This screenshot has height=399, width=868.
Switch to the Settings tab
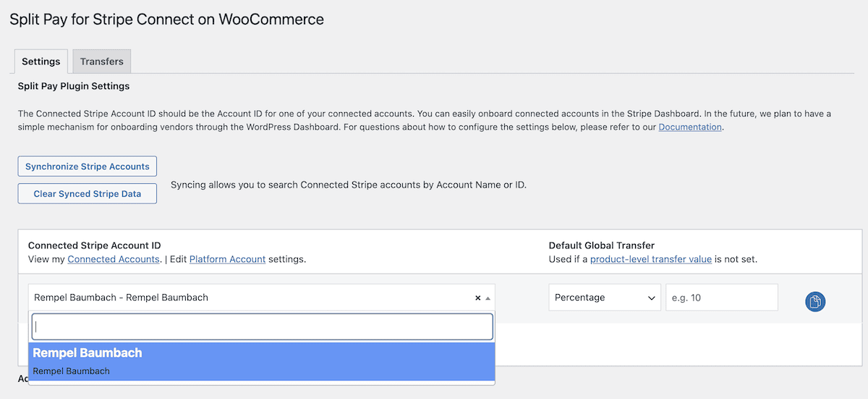[x=41, y=62]
